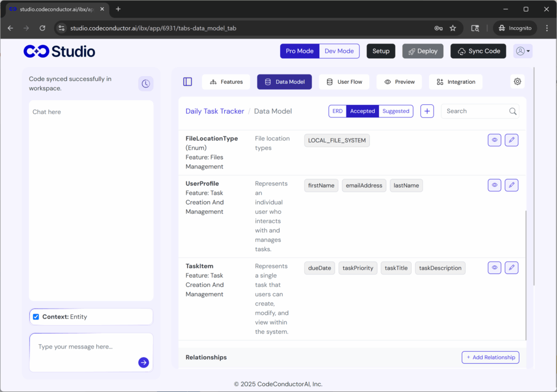Click inside the Search data model field

[x=476, y=111]
